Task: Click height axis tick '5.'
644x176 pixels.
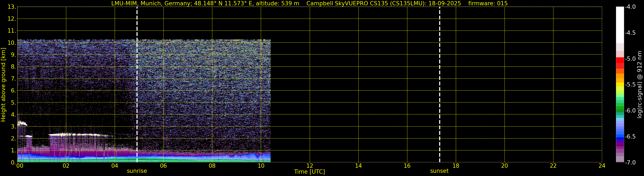Action: (13, 103)
